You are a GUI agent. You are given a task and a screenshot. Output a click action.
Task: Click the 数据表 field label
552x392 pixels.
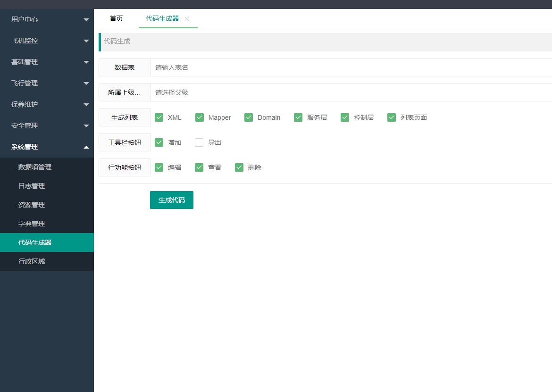tap(125, 67)
